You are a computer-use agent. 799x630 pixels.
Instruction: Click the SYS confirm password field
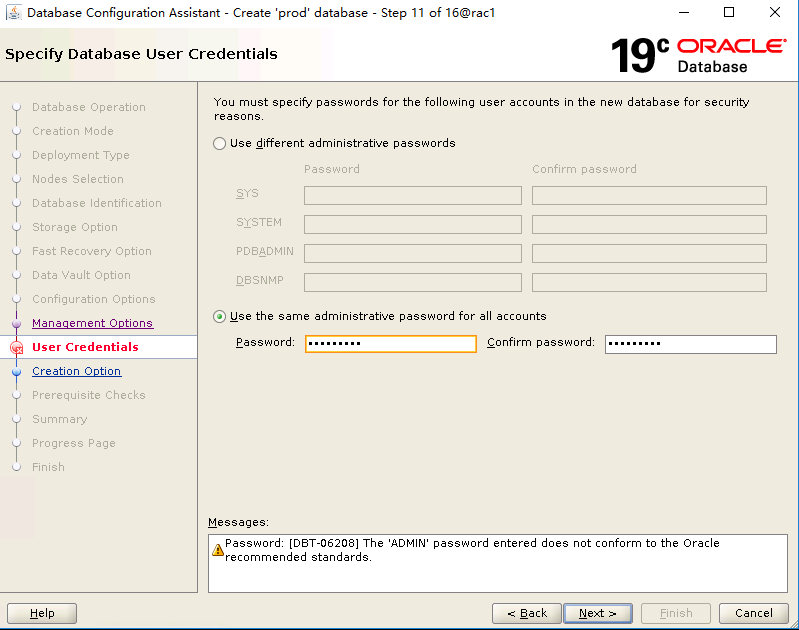coord(649,196)
